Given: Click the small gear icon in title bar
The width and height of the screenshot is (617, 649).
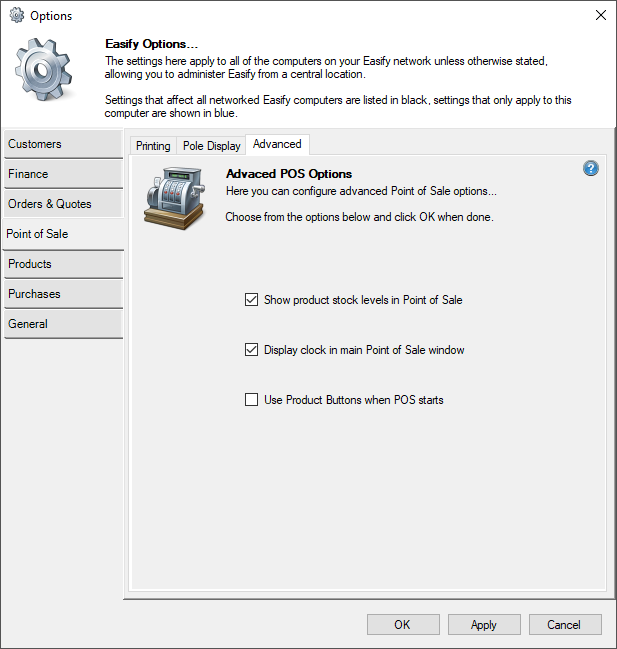Looking at the screenshot, I should tap(16, 15).
